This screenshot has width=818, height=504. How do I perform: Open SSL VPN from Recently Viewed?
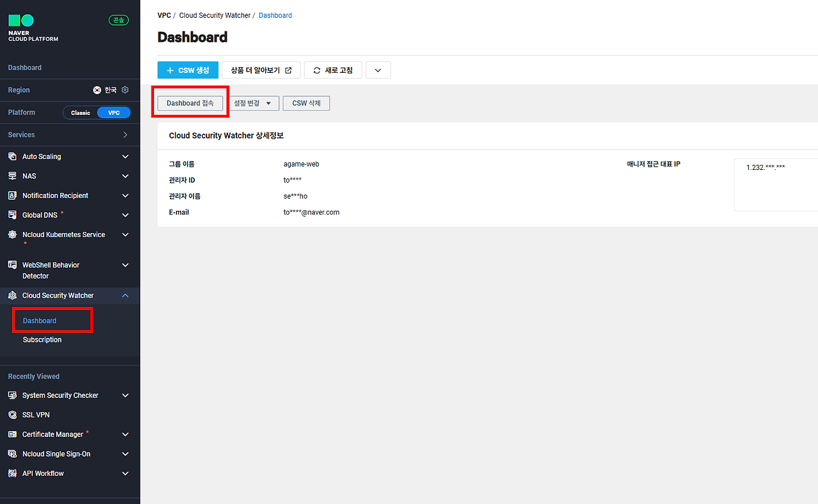36,415
